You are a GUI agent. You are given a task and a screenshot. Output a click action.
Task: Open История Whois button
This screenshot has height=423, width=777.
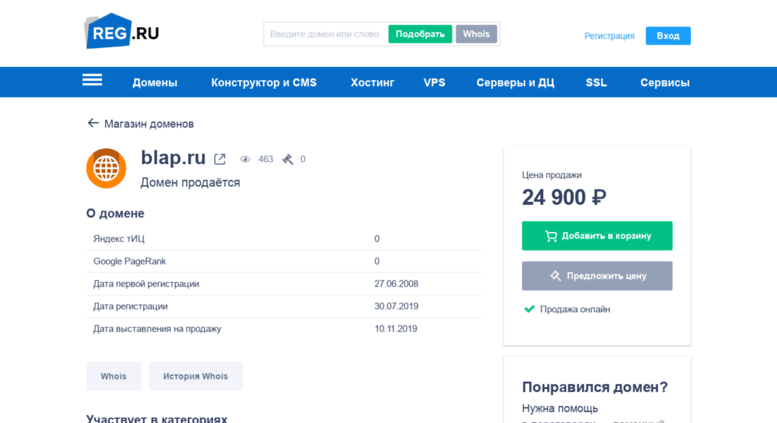(x=196, y=376)
